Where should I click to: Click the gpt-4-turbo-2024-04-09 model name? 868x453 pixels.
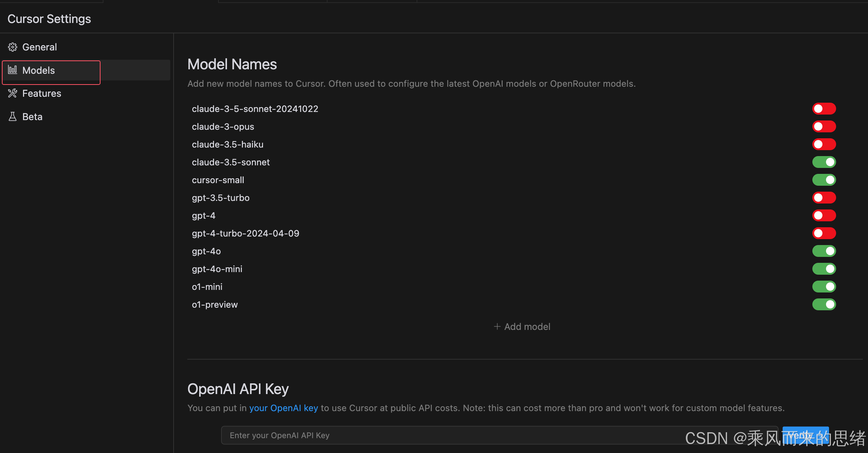(x=245, y=233)
